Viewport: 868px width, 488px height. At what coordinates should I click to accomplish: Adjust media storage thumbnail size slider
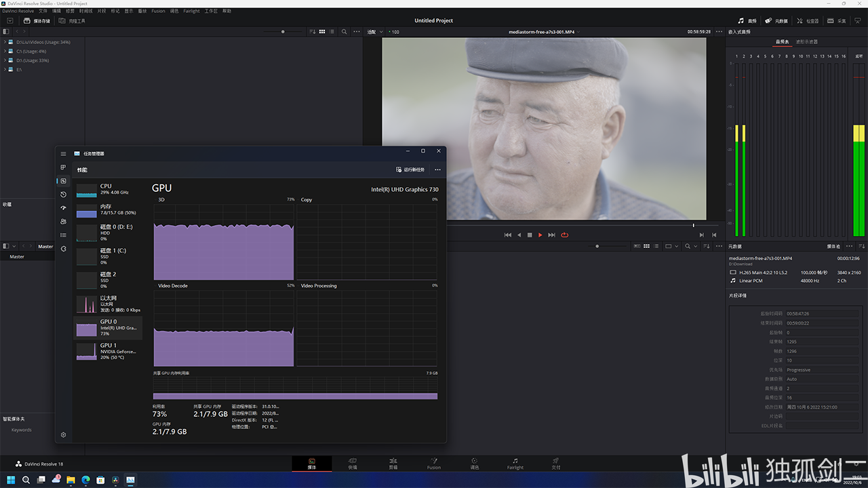283,32
